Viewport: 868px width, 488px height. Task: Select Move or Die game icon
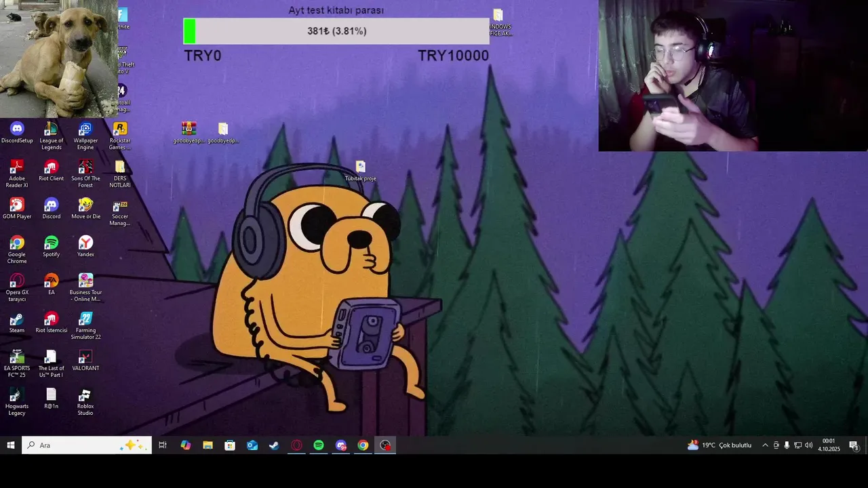tap(85, 208)
